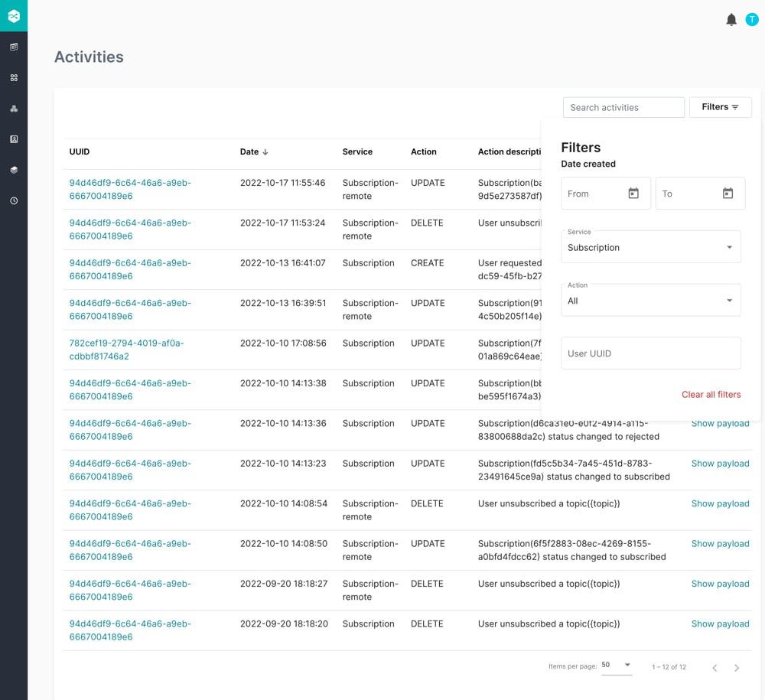Click the Clear all filters link

click(711, 394)
